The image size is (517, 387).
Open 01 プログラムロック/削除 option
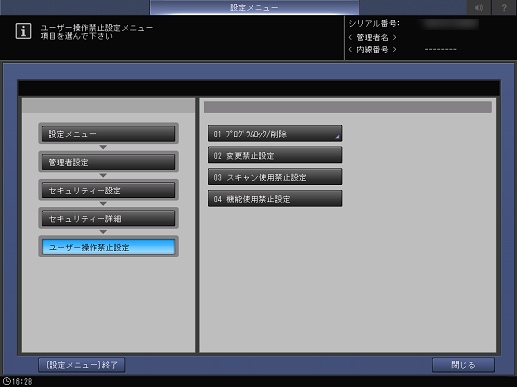point(275,134)
